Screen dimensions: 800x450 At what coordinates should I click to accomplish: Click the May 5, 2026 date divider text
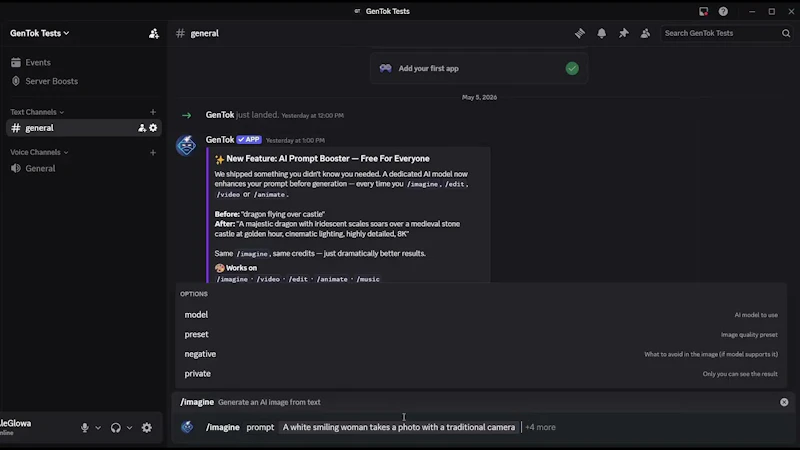[479, 97]
